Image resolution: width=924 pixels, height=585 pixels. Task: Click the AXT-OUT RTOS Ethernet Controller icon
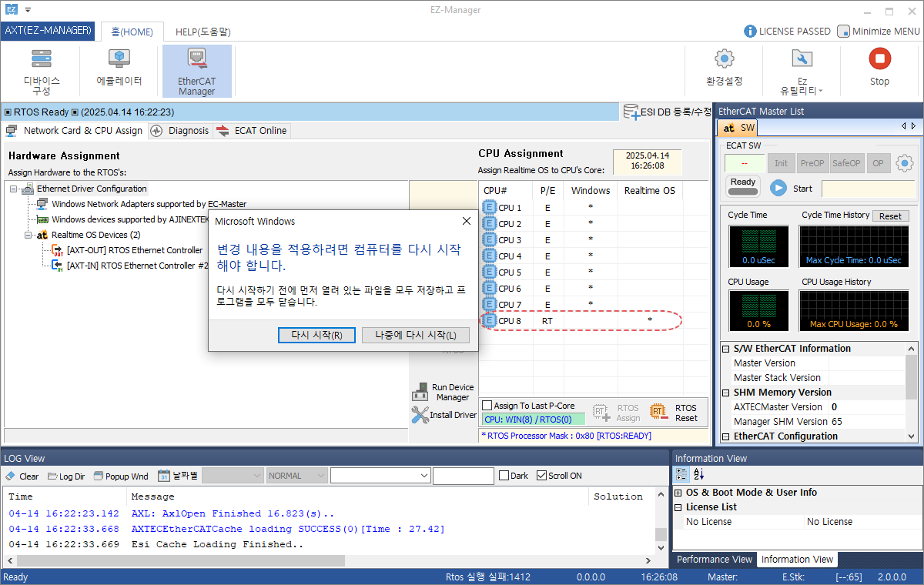click(58, 250)
